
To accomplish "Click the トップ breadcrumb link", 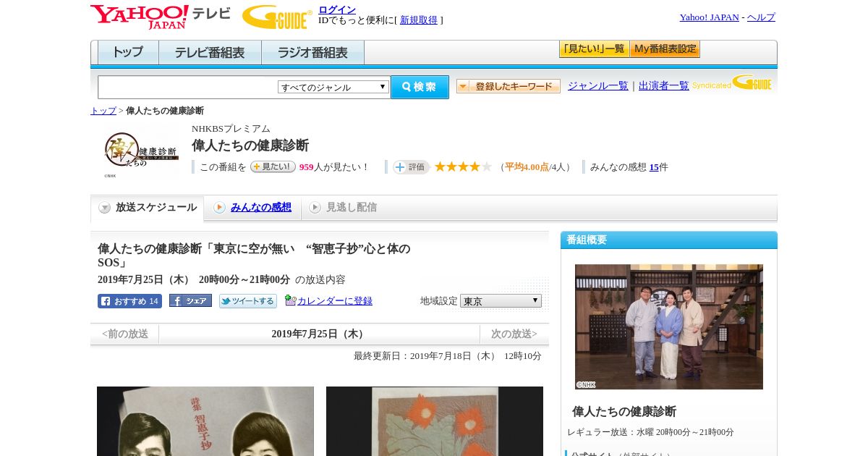I will point(103,111).
